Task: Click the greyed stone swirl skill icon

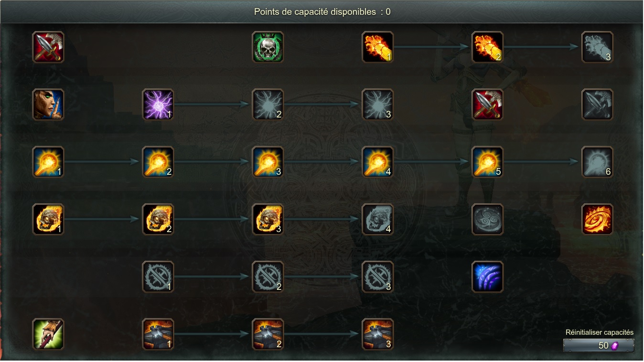Action: pyautogui.click(x=487, y=219)
